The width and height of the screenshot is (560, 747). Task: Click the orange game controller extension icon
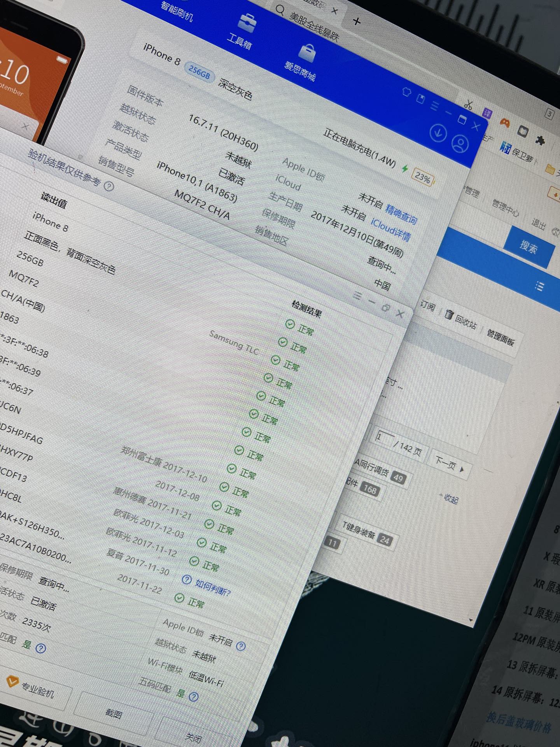505,123
